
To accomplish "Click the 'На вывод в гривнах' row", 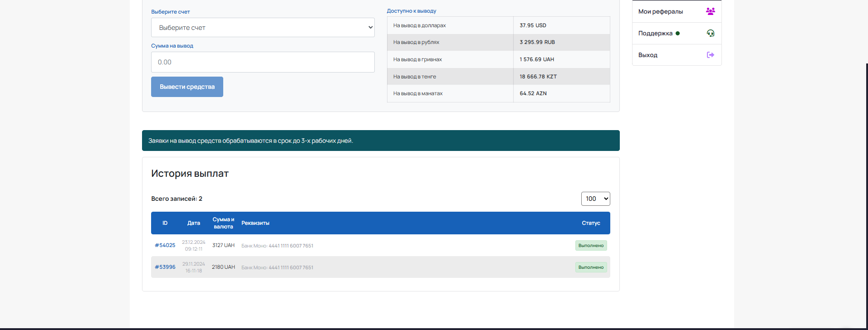I will click(x=417, y=59).
